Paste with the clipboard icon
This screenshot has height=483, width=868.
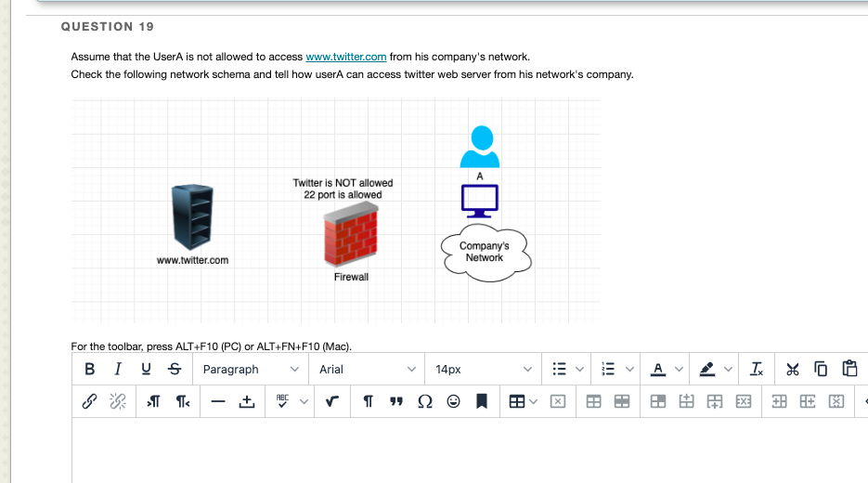point(849,369)
